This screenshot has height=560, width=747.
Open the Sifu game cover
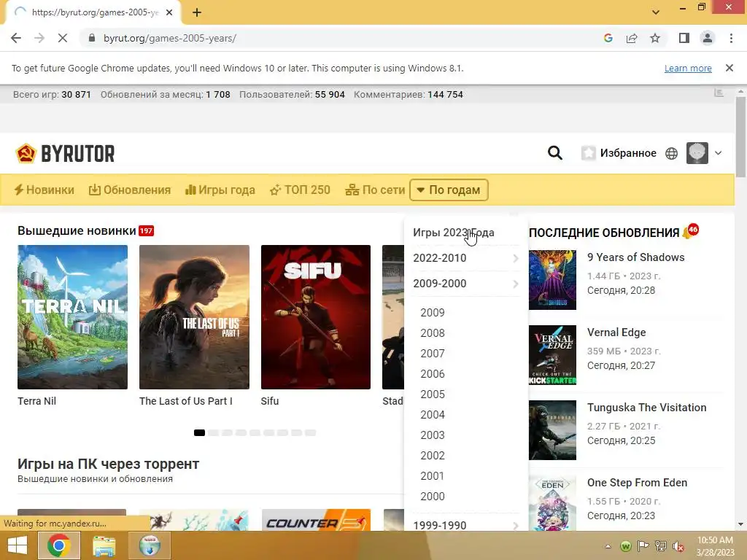(316, 317)
